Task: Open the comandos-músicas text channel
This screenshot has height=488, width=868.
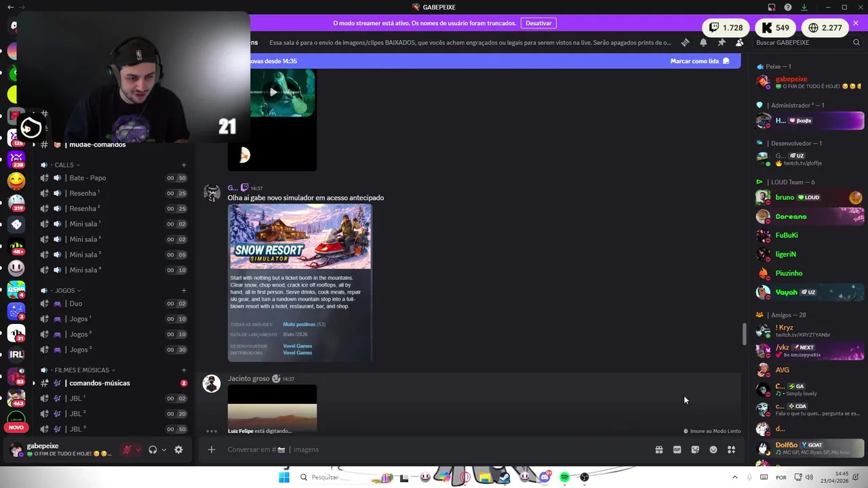Action: click(113, 383)
